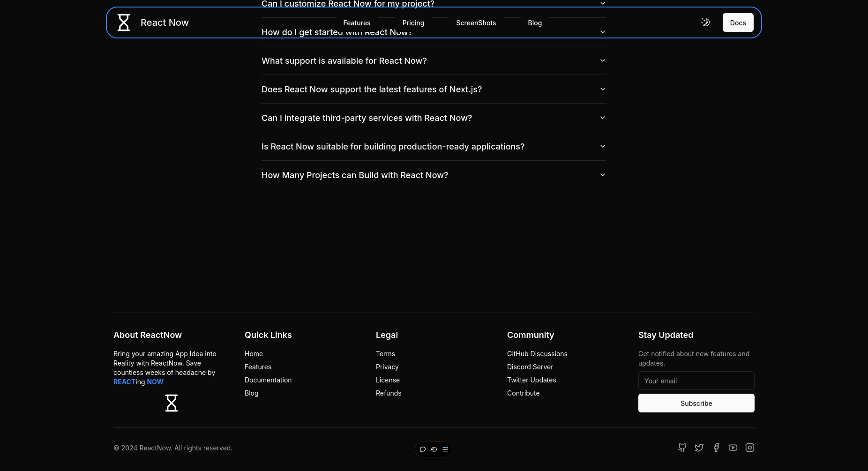This screenshot has width=868, height=471.
Task: Click the blue 'NOW' highlighted text
Action: 155,382
